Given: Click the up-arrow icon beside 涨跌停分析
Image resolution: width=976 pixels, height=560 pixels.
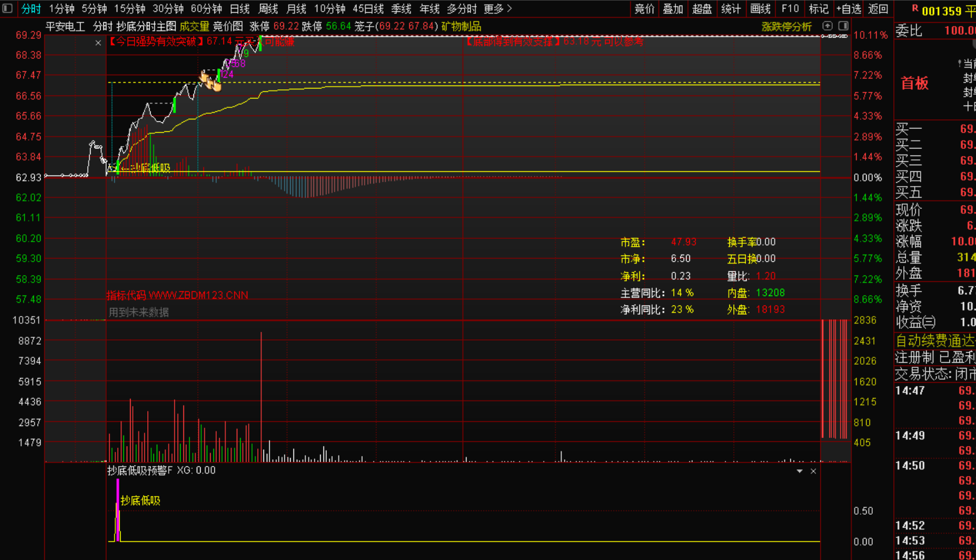Looking at the screenshot, I should [x=827, y=26].
